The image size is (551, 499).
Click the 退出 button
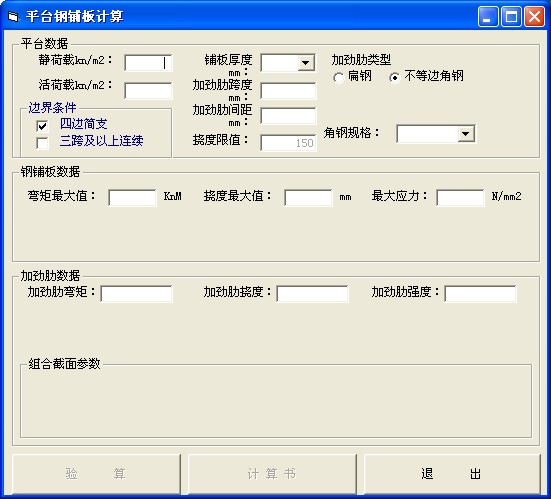tap(452, 474)
